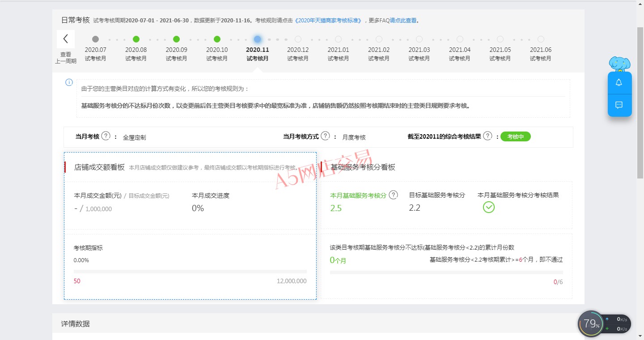The image size is (644, 340).
Task: Select the 2021.01 timeline month
Action: click(338, 39)
